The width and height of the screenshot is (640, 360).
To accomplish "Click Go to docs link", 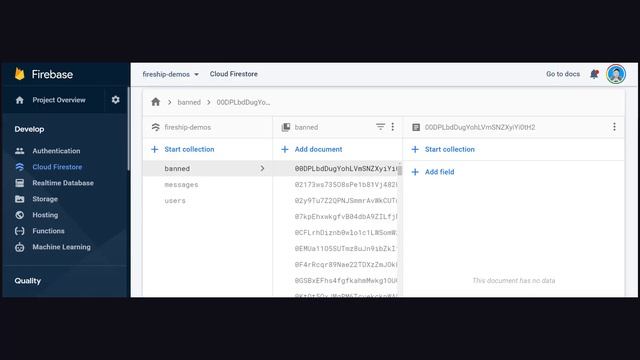I will [x=563, y=74].
